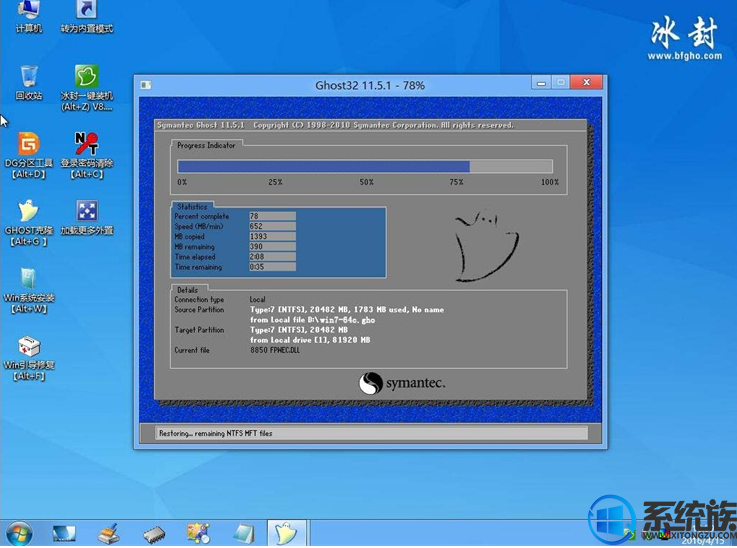Open the brush tool taskbar icon

point(109,534)
